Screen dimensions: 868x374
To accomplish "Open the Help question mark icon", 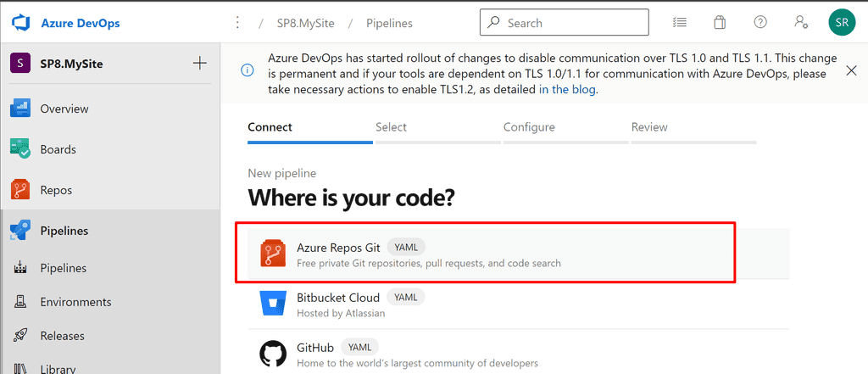I will (x=760, y=22).
